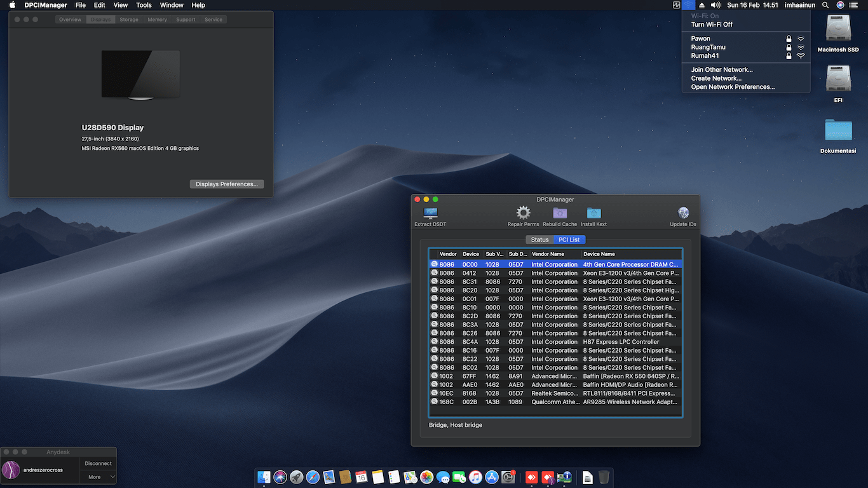Switch to Service tab in About window

(x=214, y=20)
